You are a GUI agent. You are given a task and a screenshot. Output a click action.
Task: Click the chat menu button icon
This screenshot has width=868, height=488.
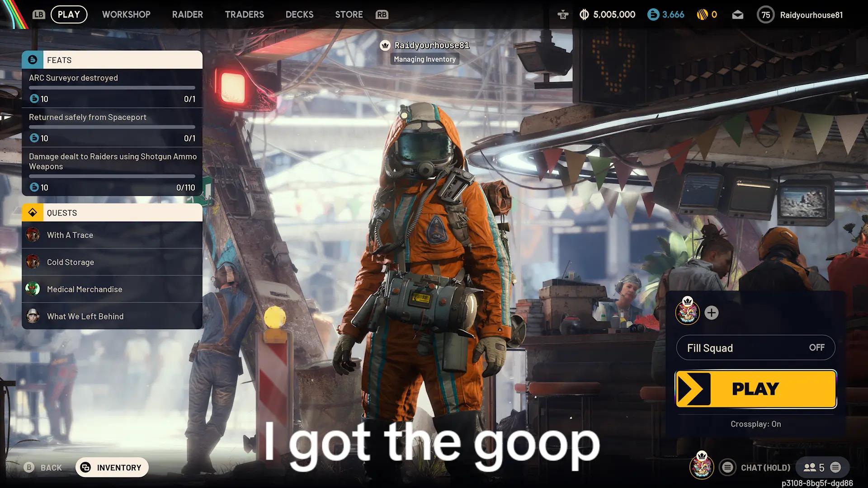727,467
